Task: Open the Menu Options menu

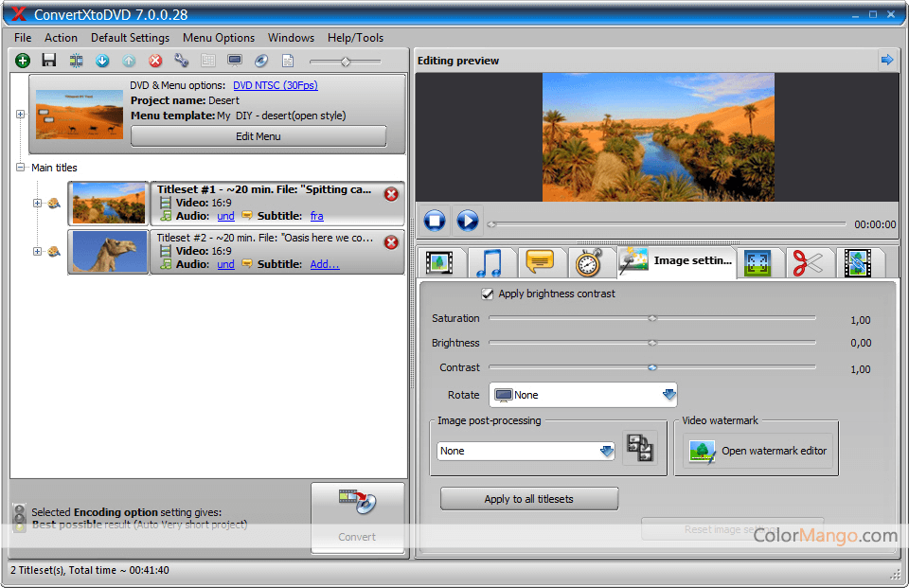Action: (219, 38)
